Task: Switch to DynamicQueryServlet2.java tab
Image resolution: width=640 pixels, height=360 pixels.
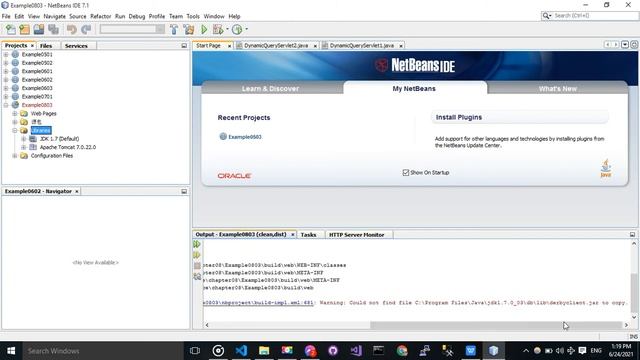Action: pos(276,46)
